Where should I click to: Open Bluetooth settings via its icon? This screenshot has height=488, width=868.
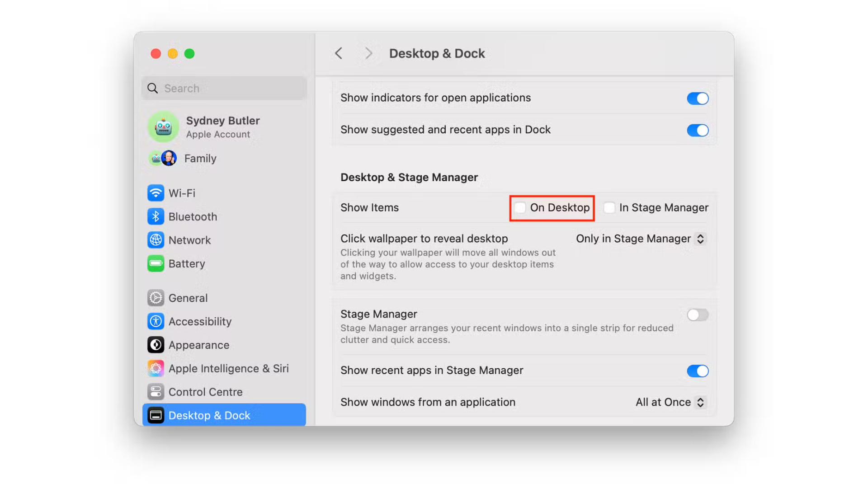156,216
